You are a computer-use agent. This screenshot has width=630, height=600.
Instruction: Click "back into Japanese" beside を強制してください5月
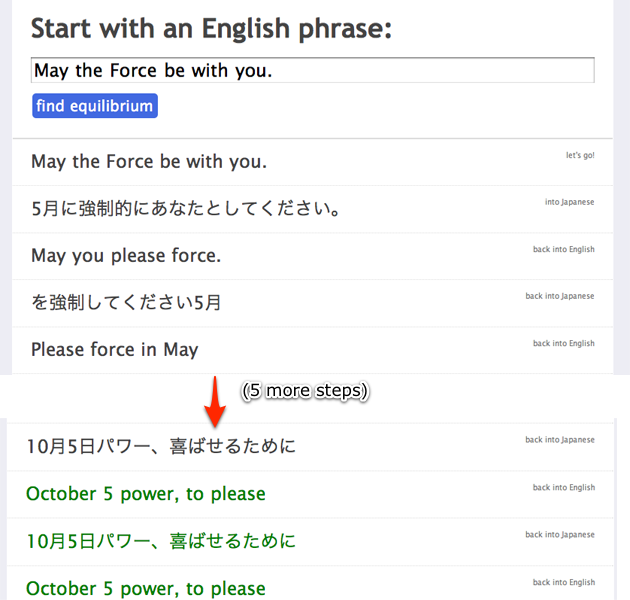pyautogui.click(x=560, y=296)
